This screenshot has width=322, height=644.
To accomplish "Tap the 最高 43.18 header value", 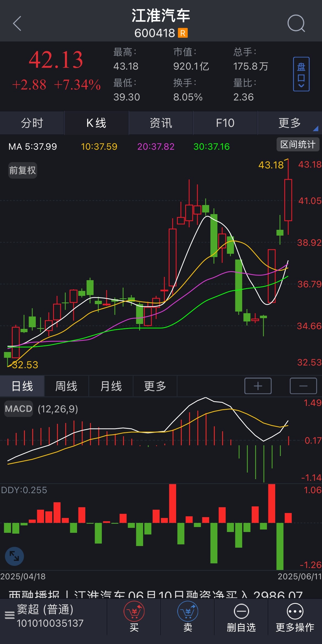I will pyautogui.click(x=126, y=66).
